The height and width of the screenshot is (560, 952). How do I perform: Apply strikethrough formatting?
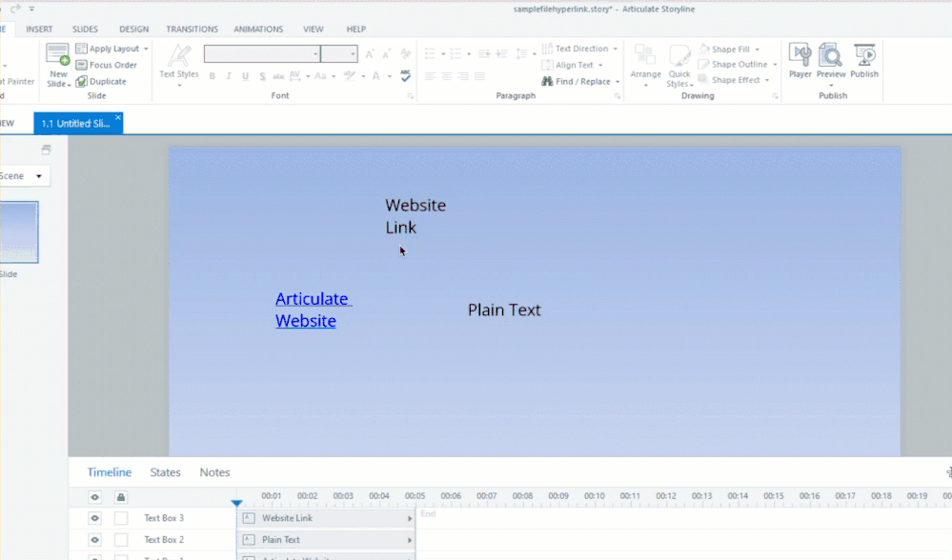tap(278, 76)
